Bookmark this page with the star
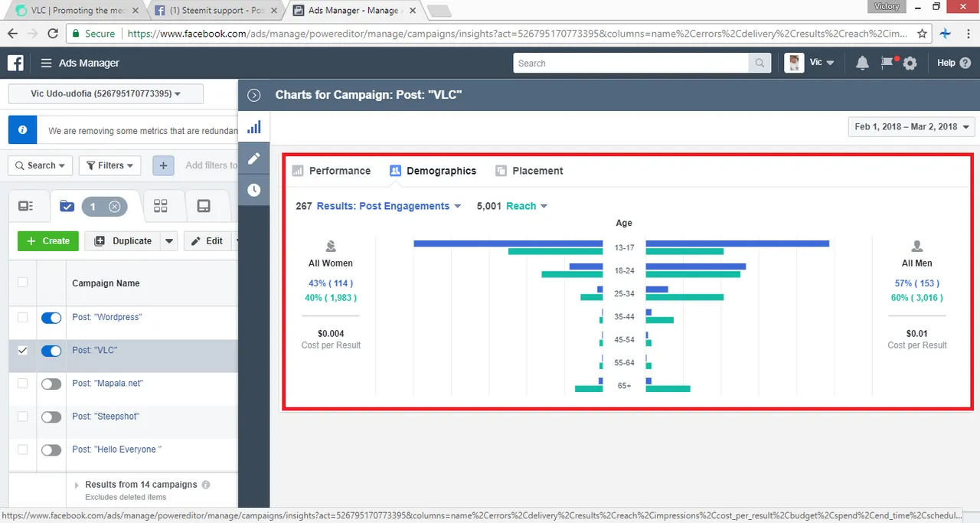The height and width of the screenshot is (523, 980). (x=923, y=34)
